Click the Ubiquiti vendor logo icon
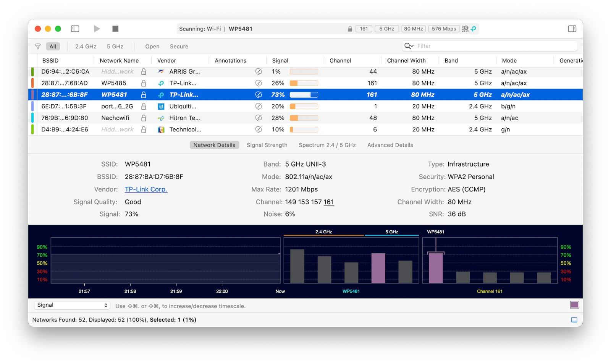The image size is (611, 364). pyautogui.click(x=161, y=107)
